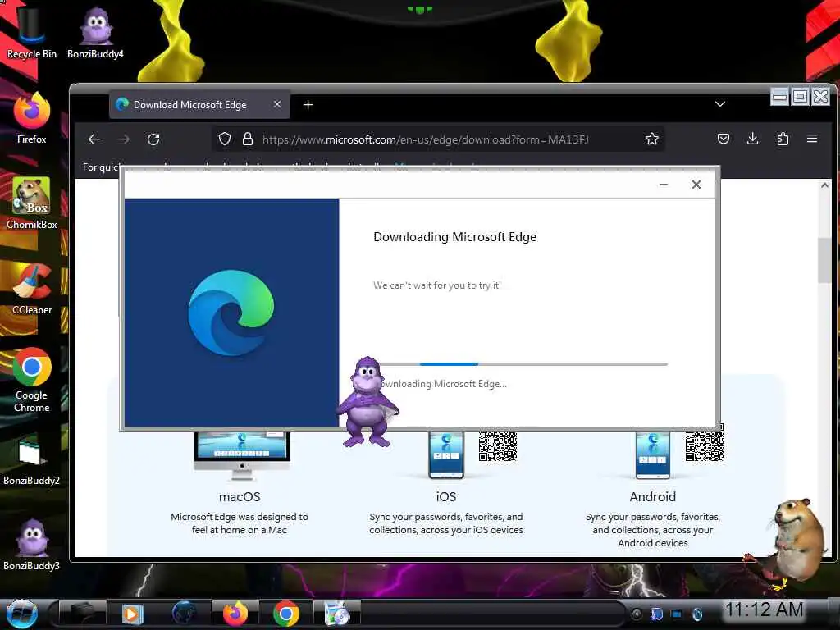The width and height of the screenshot is (840, 630).
Task: Open the Windows Start orb
Action: 21,614
